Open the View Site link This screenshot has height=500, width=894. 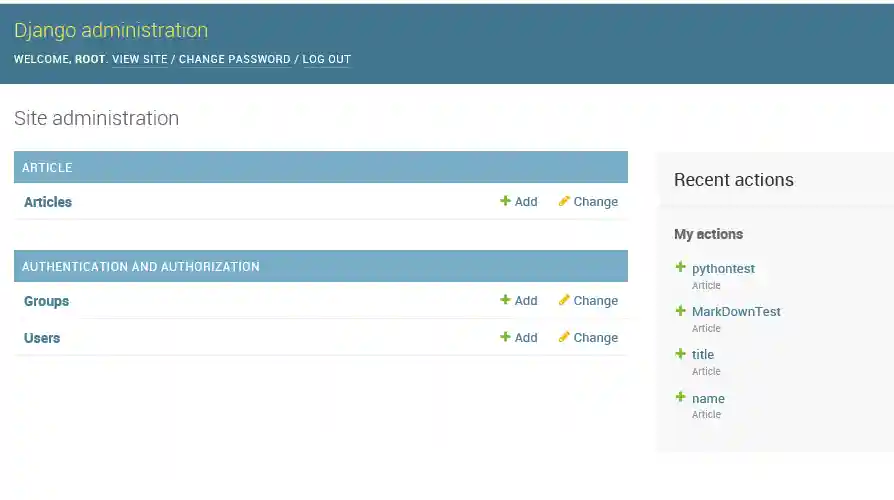point(140,59)
